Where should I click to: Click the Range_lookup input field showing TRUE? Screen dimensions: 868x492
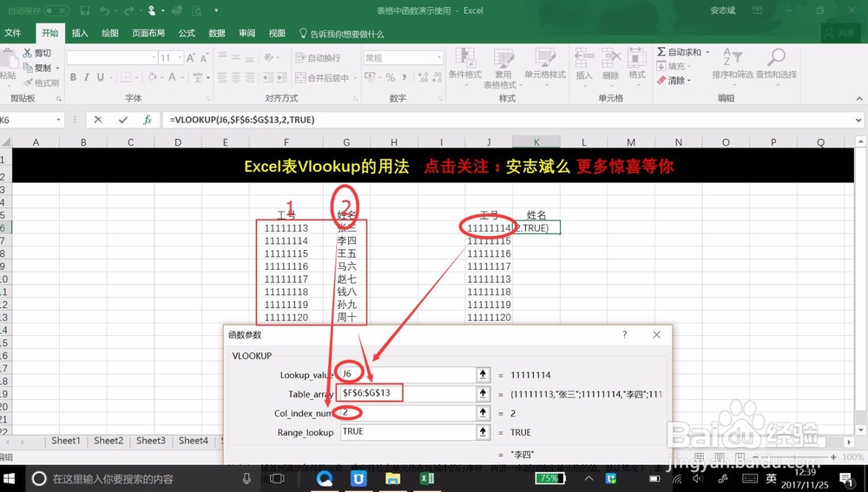pyautogui.click(x=407, y=431)
